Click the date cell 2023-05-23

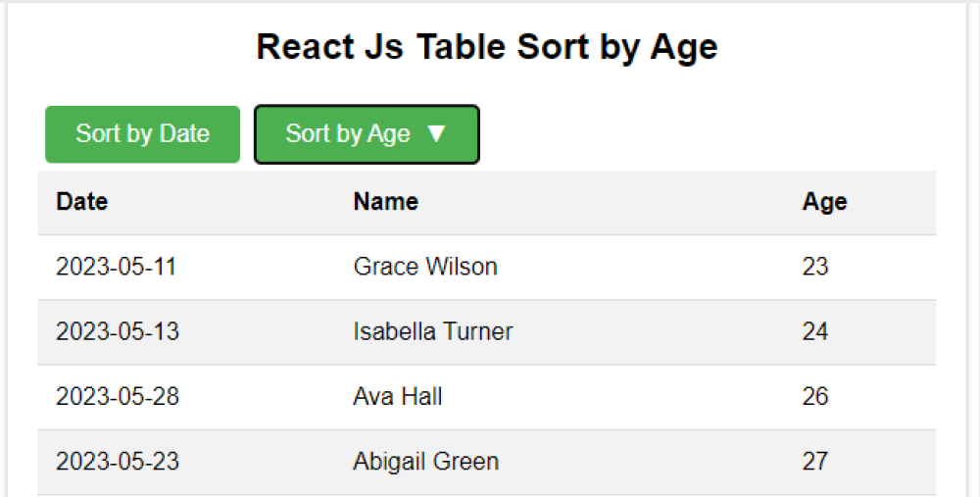(x=118, y=461)
